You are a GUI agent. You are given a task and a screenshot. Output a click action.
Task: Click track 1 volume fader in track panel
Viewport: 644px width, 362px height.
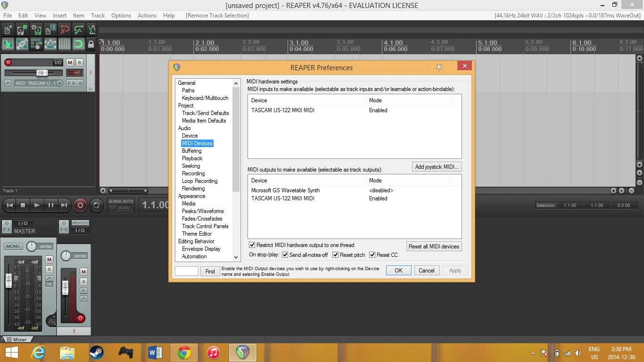[x=42, y=73]
